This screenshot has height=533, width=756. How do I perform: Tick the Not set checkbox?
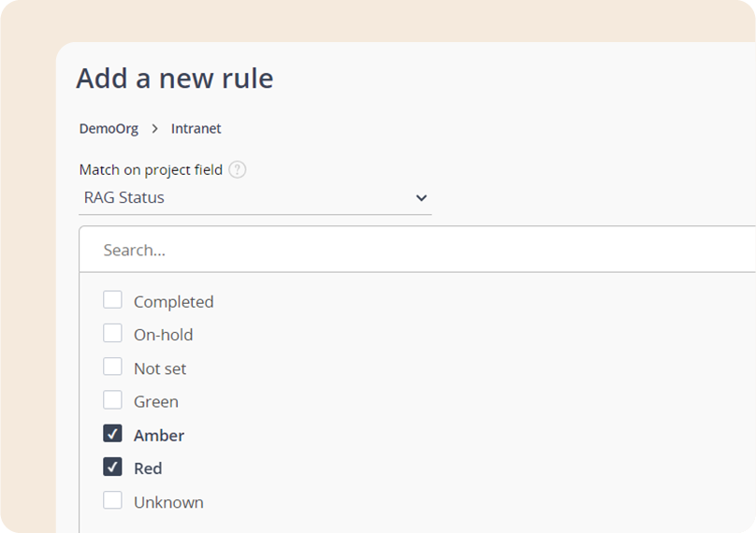click(x=112, y=367)
